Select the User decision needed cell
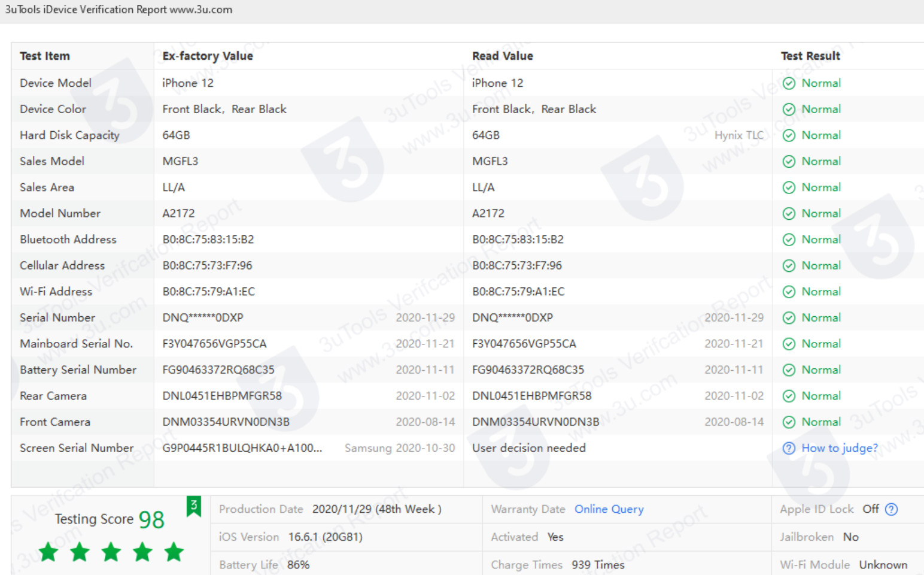 528,448
